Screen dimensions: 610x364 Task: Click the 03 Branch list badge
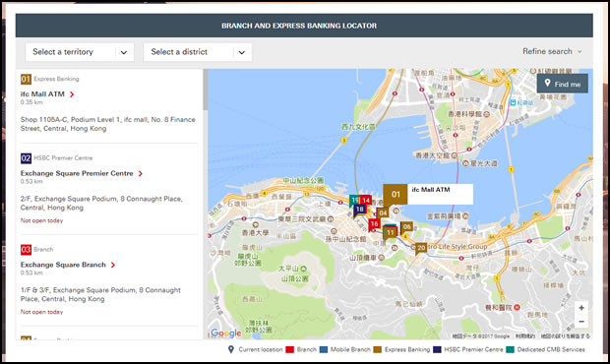coord(26,250)
